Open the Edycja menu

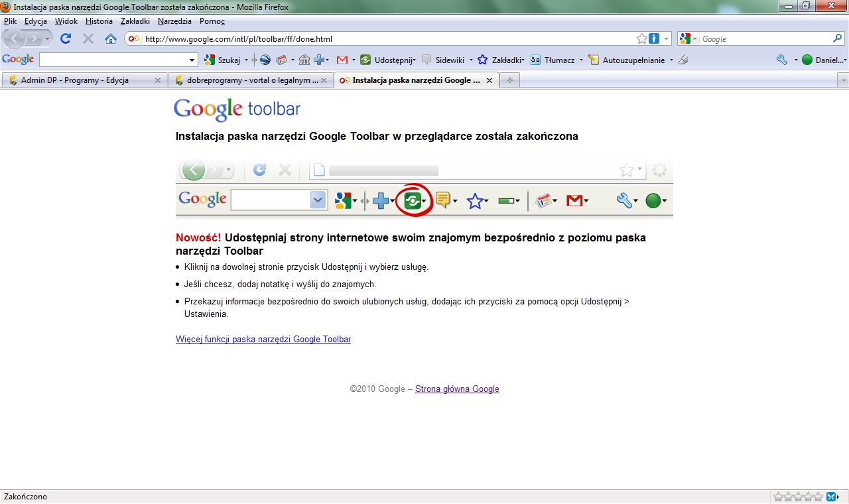tap(36, 21)
